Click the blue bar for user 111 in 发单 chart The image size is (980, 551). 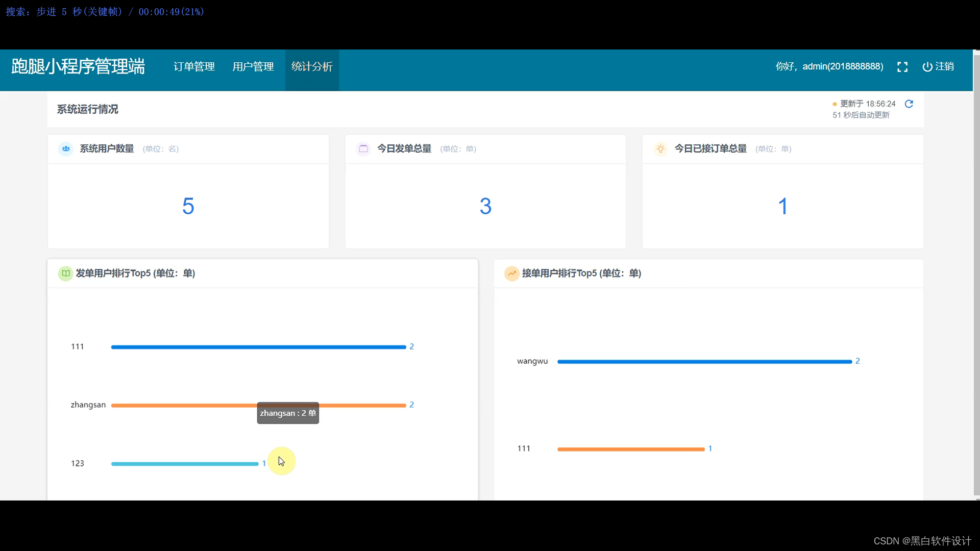point(259,347)
